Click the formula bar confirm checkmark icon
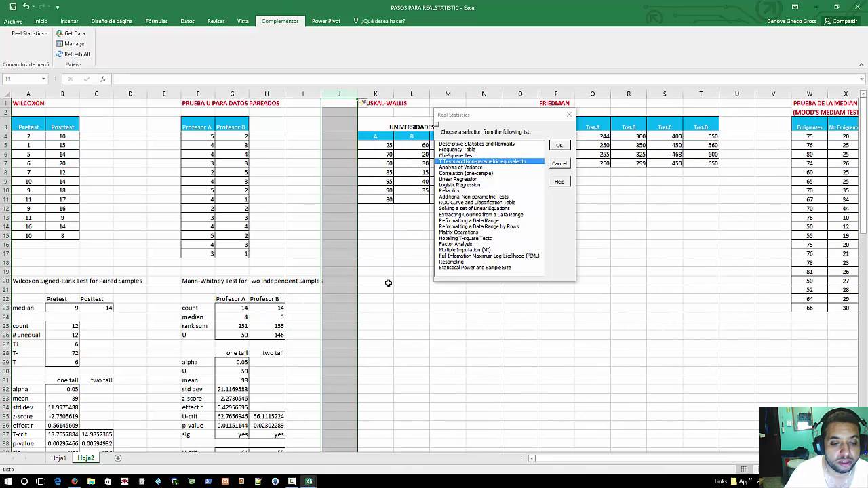Image resolution: width=868 pixels, height=488 pixels. click(86, 79)
